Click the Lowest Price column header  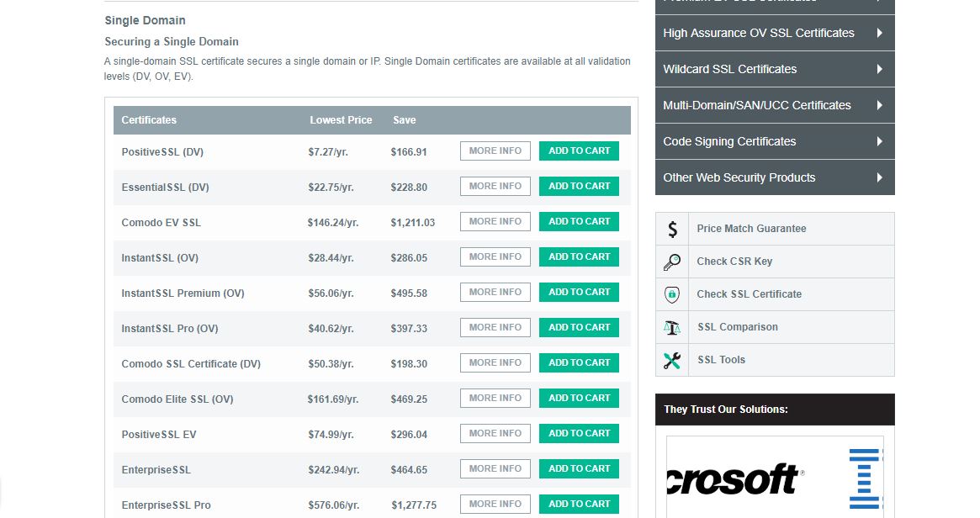click(341, 120)
